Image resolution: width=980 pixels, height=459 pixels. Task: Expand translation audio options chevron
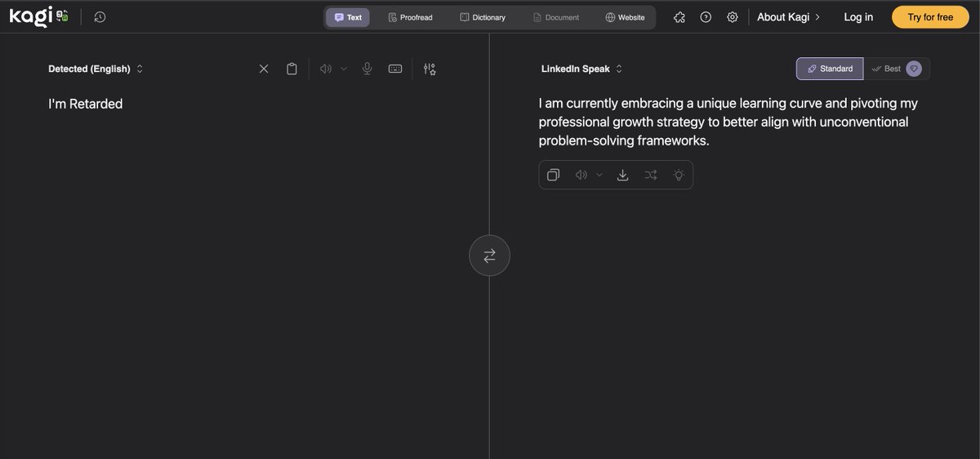(x=599, y=175)
